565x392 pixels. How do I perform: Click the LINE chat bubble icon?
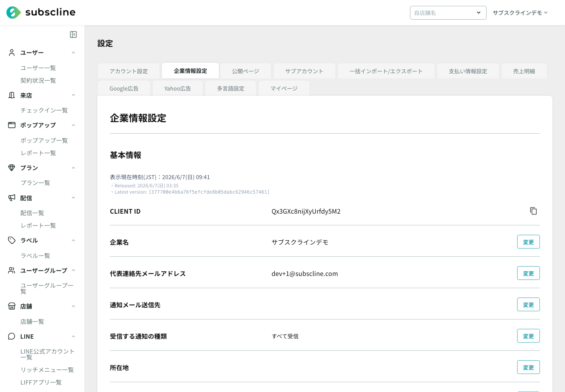tap(12, 336)
